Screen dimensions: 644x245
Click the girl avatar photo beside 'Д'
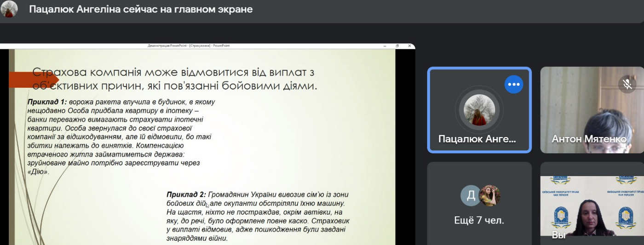click(x=489, y=195)
